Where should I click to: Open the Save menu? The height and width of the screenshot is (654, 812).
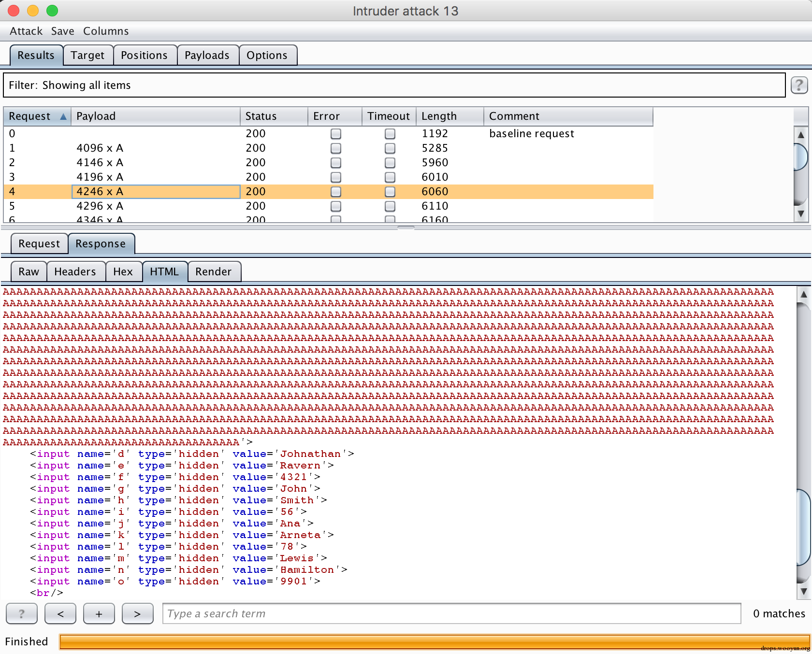point(63,31)
